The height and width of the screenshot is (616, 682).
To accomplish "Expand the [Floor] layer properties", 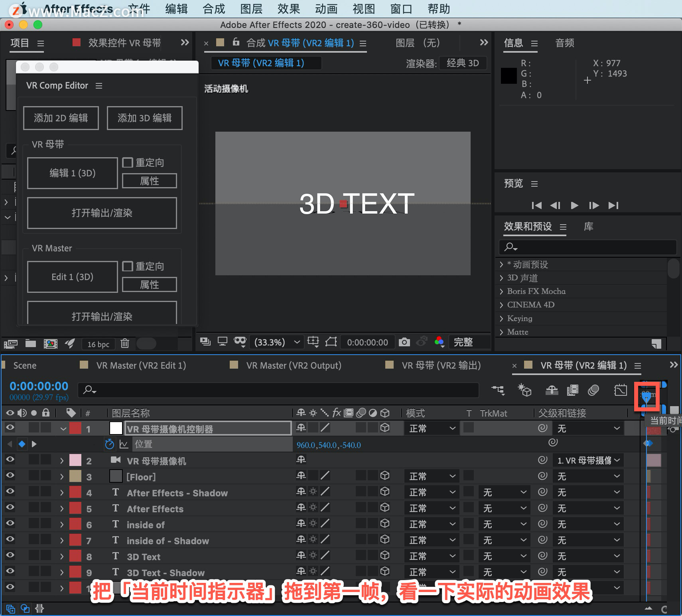I will click(62, 477).
